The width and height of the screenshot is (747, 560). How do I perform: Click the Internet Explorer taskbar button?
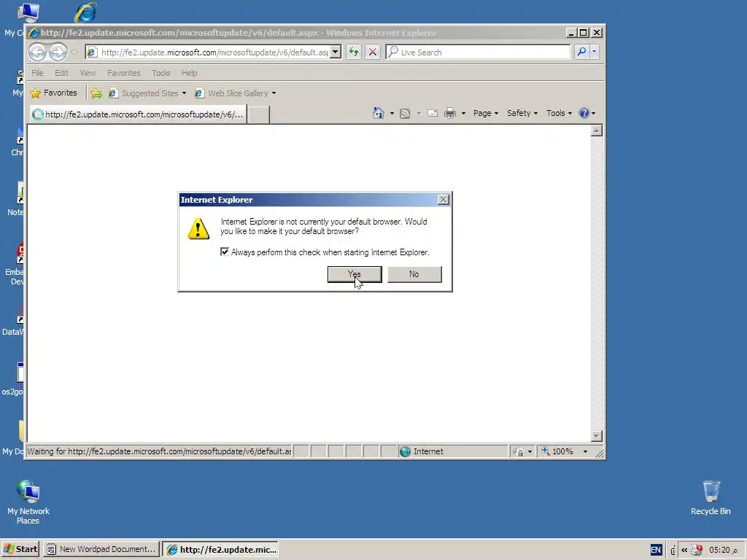220,549
